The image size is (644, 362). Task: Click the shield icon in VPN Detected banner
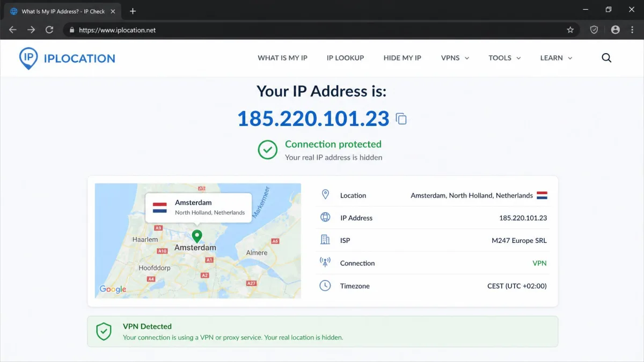click(x=104, y=331)
